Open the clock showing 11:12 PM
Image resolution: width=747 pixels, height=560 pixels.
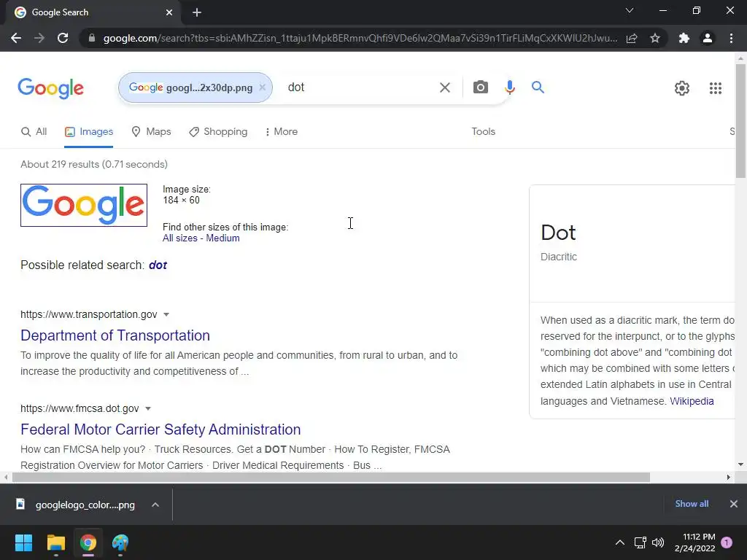[x=695, y=542]
